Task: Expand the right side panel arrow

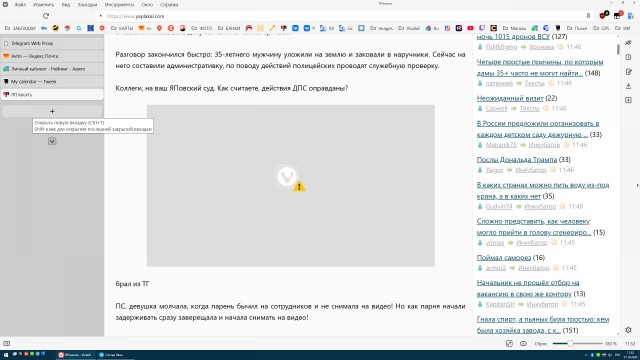Action: (x=637, y=185)
